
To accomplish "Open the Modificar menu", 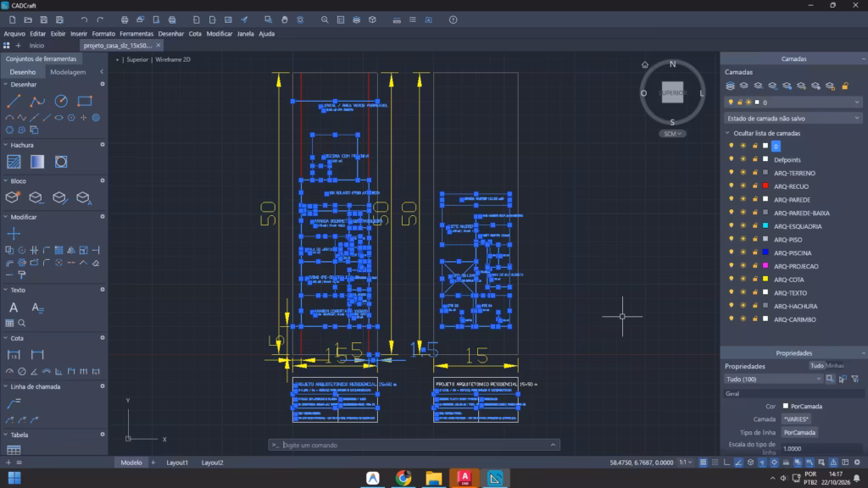I will (220, 34).
